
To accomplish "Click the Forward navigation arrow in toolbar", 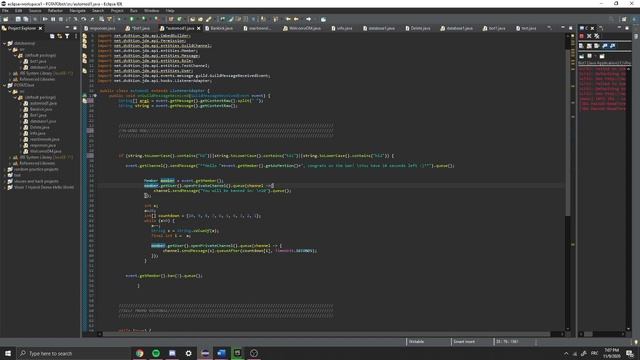I will pos(309,19).
